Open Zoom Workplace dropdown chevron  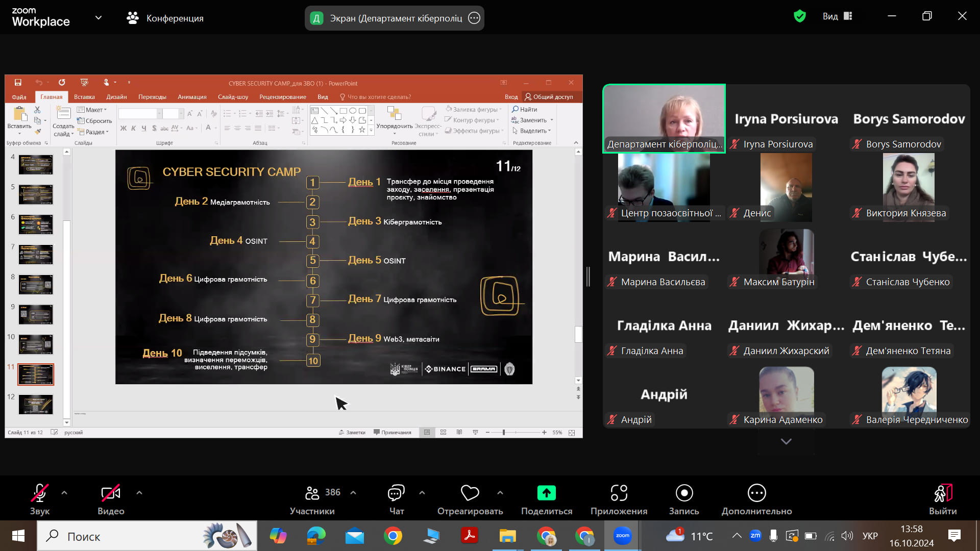pyautogui.click(x=99, y=18)
